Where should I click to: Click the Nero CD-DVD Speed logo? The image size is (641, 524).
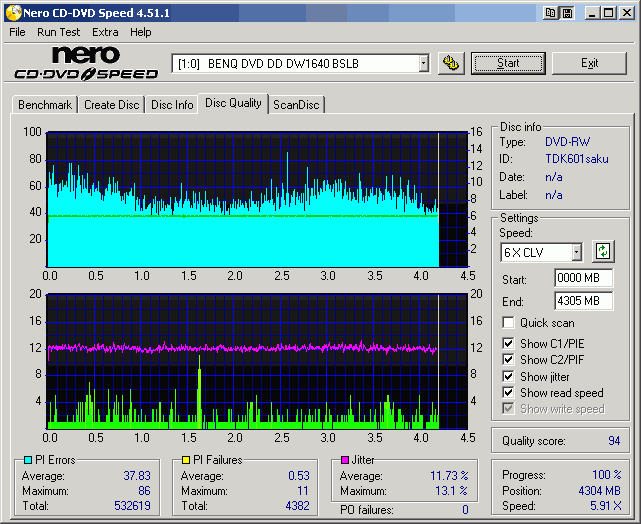pos(86,63)
